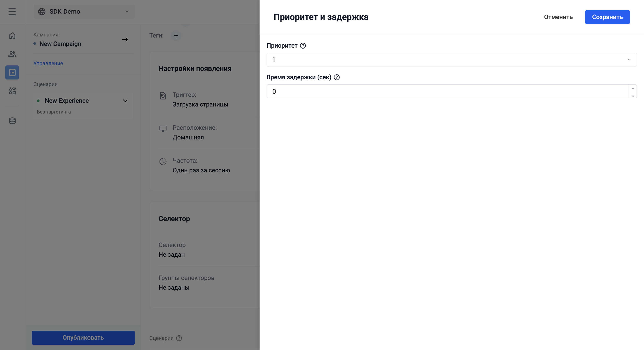Open the SDK Demo site dropdown
The image size is (644, 350).
point(84,11)
